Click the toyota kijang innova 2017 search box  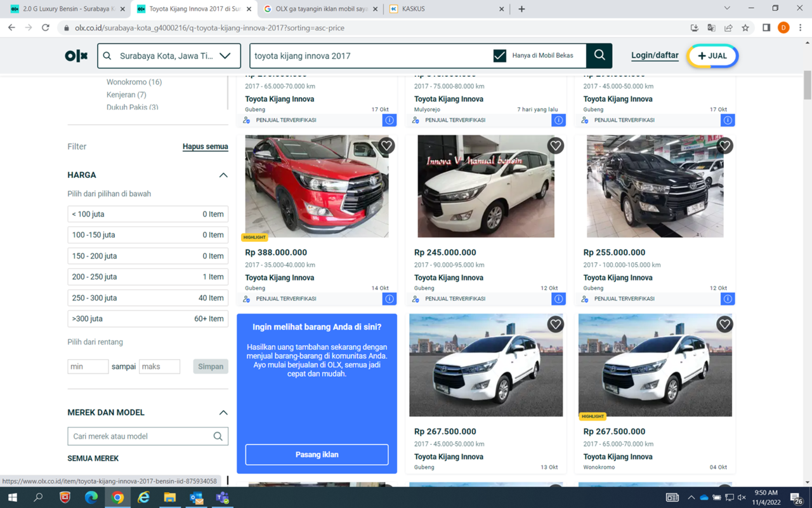371,56
